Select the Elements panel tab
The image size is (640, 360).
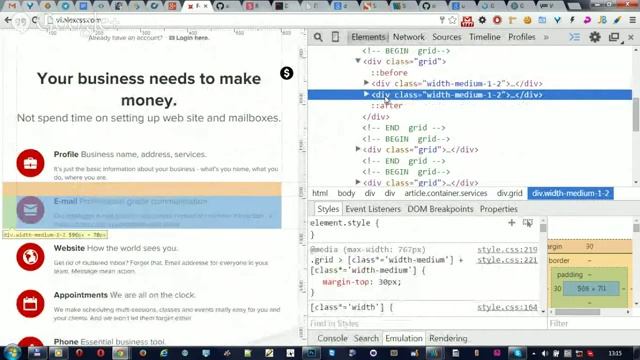368,37
